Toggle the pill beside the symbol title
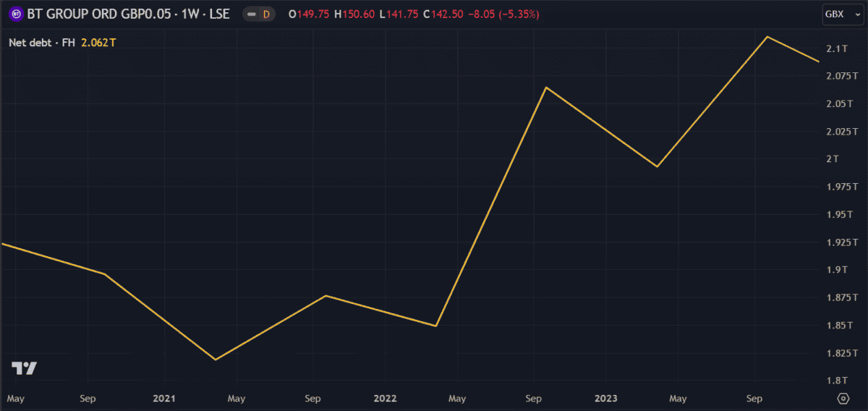868x411 pixels. point(250,14)
